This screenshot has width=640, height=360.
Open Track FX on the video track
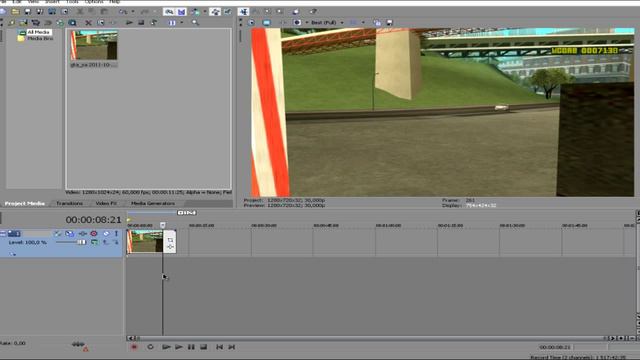(x=82, y=233)
